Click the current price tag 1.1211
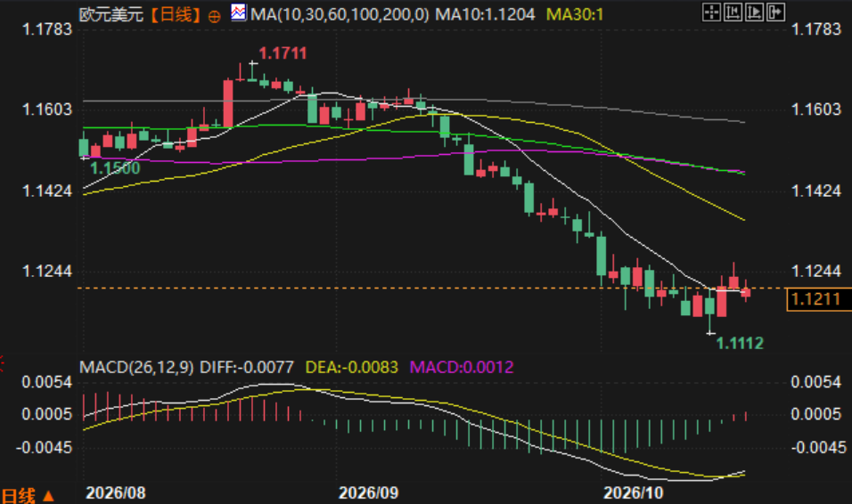The image size is (852, 504). coord(818,299)
